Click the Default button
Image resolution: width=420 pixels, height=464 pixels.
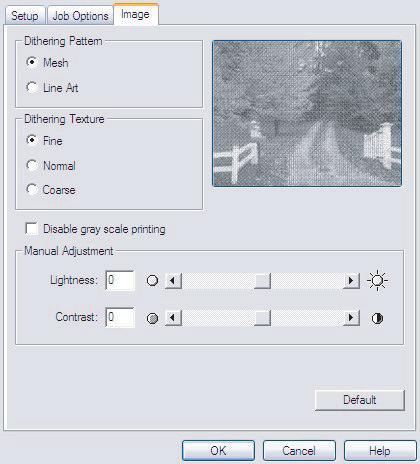coord(360,400)
